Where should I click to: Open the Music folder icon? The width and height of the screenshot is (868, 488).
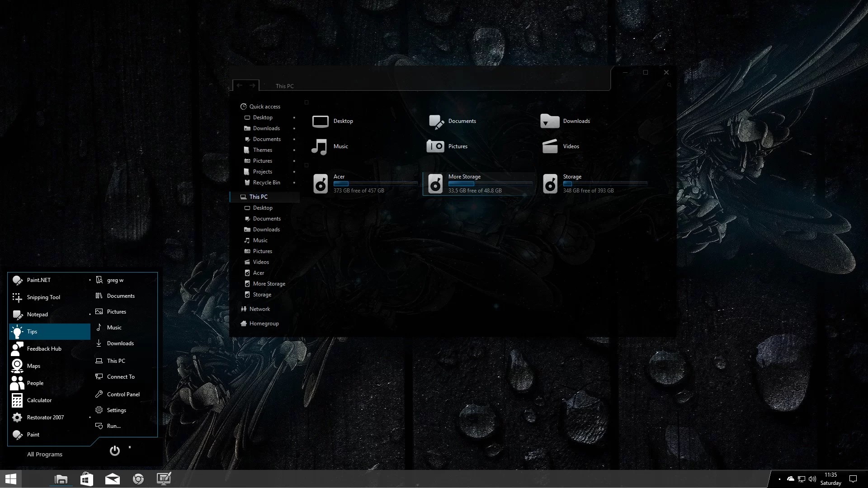[x=319, y=146]
